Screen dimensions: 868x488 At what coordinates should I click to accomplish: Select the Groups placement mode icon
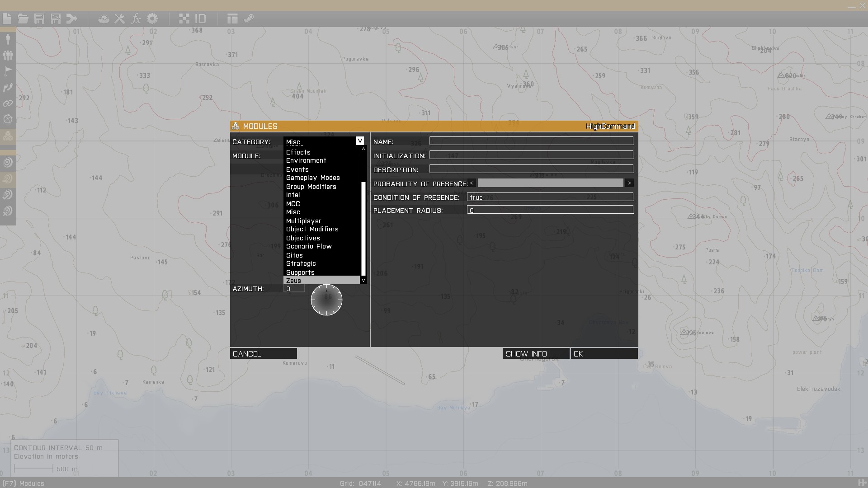(x=8, y=55)
